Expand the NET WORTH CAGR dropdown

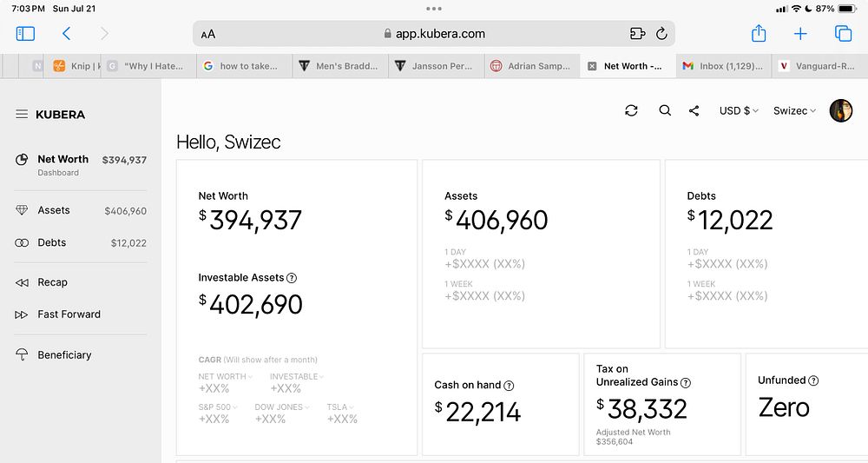226,377
